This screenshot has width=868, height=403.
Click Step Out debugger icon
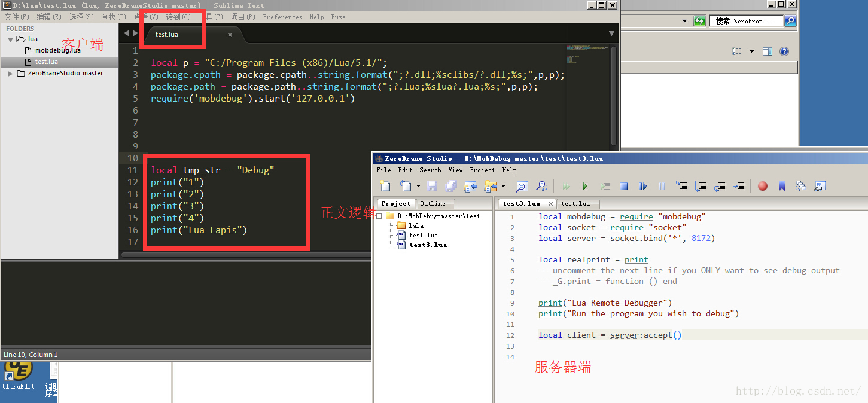coord(720,186)
